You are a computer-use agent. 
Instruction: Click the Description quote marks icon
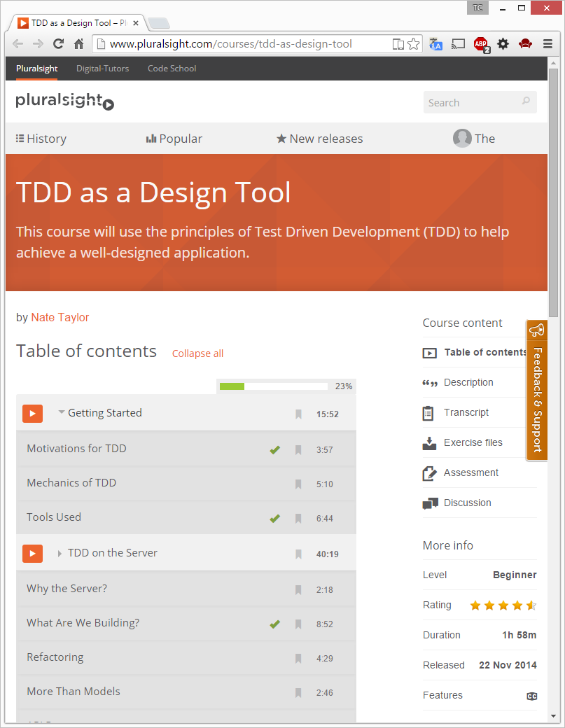(430, 384)
